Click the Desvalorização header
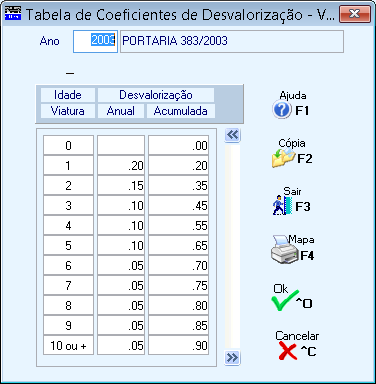Image resolution: width=376 pixels, height=384 pixels. point(156,95)
